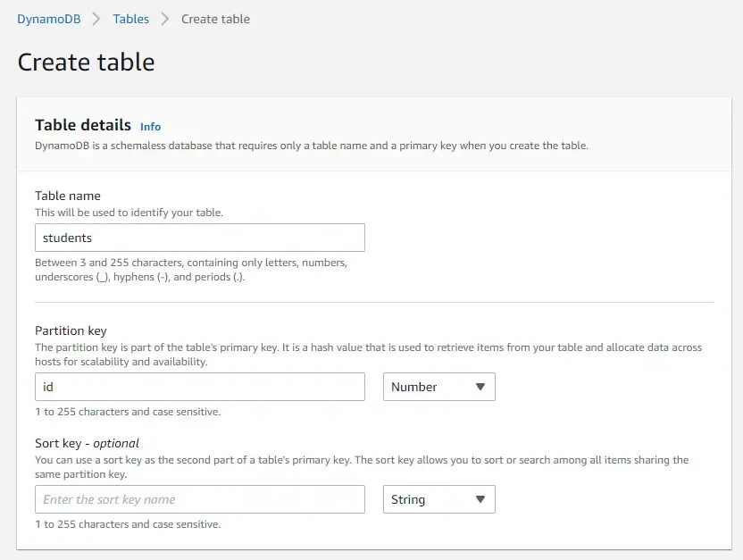Open the Info link beside Table details

[150, 126]
